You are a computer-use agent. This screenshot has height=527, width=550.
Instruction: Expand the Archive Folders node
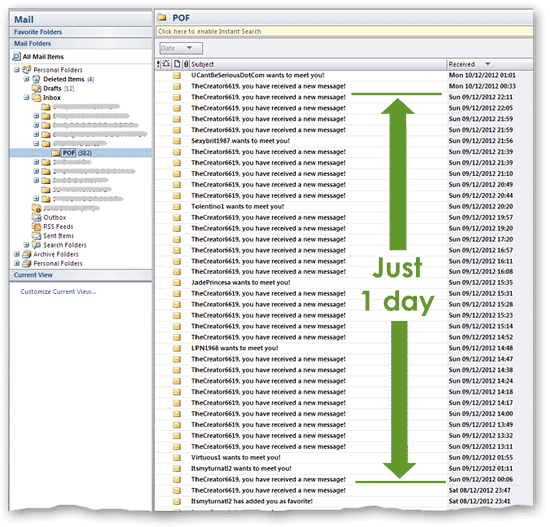coord(17,254)
